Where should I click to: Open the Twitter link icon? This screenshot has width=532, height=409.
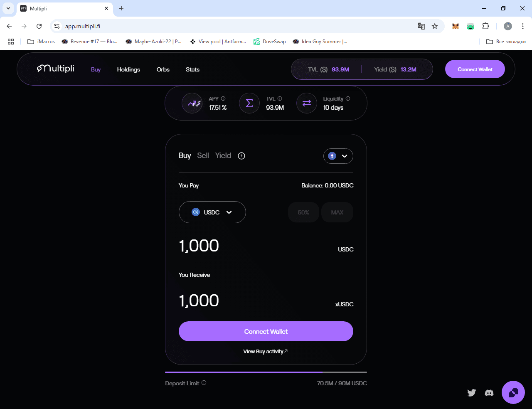tap(471, 392)
